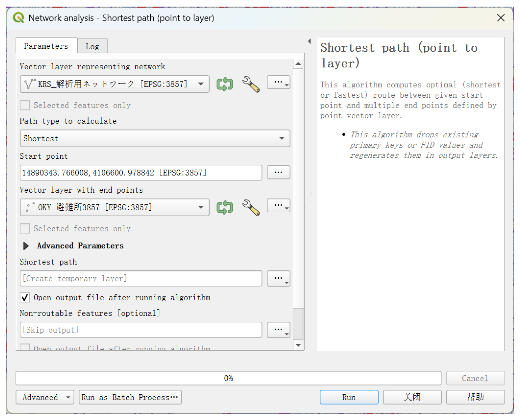The width and height of the screenshot is (520, 420).
Task: Uncheck Open output file after running algorithm
Action: pos(25,298)
